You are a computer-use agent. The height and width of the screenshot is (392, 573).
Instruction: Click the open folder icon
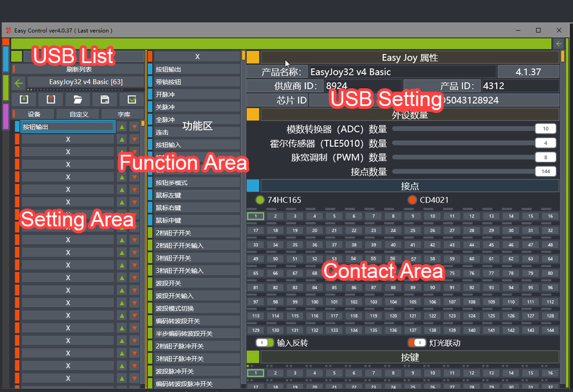[78, 99]
